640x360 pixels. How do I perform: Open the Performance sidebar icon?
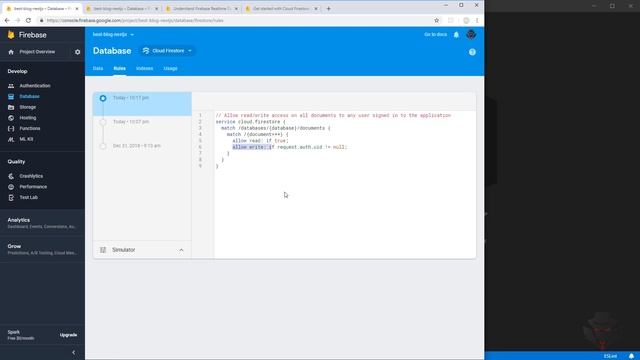coord(11,187)
